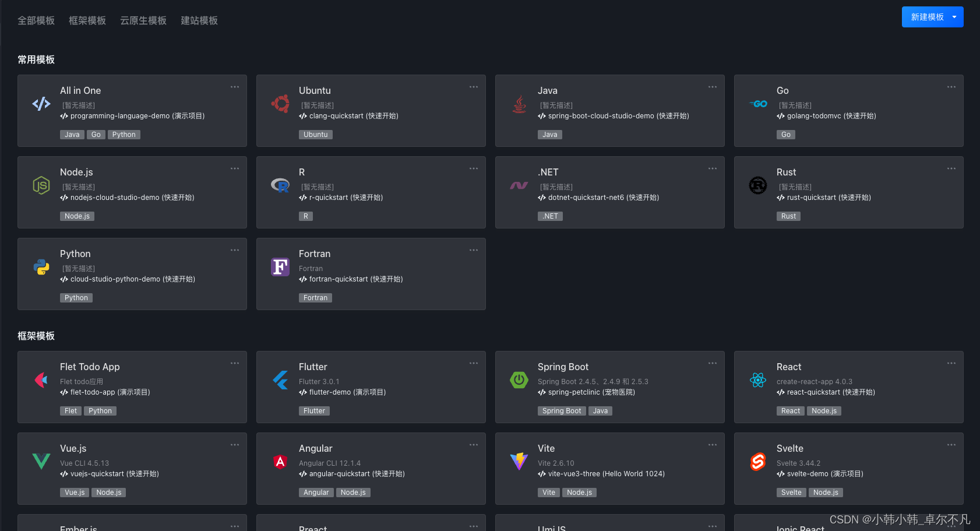The width and height of the screenshot is (980, 531).
Task: Open the nodejs-cloud-studio-demo project link
Action: point(127,198)
